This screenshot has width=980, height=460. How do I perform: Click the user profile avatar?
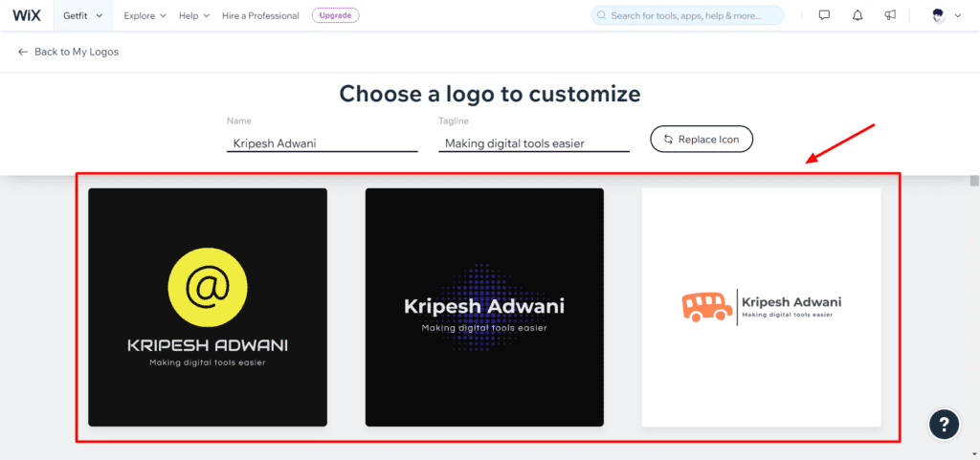(938, 16)
